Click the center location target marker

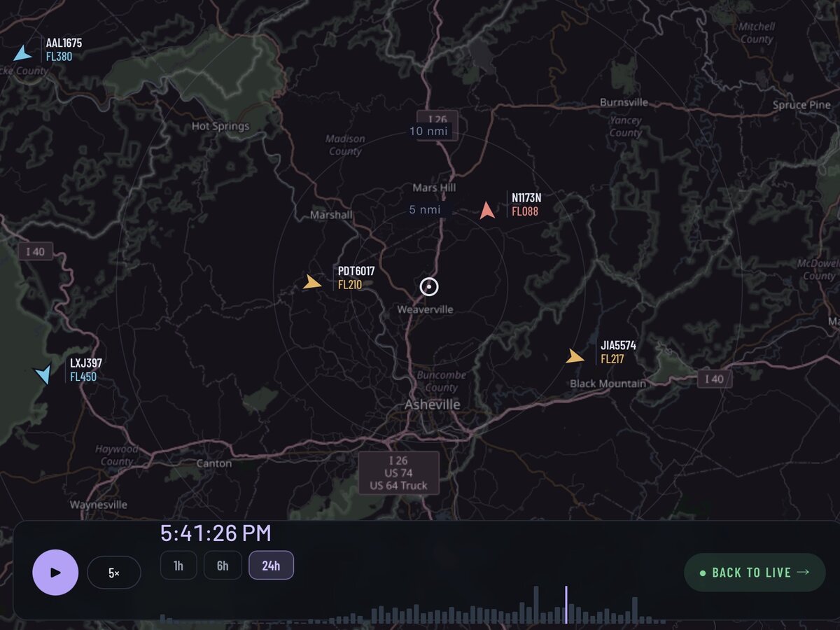coord(429,286)
